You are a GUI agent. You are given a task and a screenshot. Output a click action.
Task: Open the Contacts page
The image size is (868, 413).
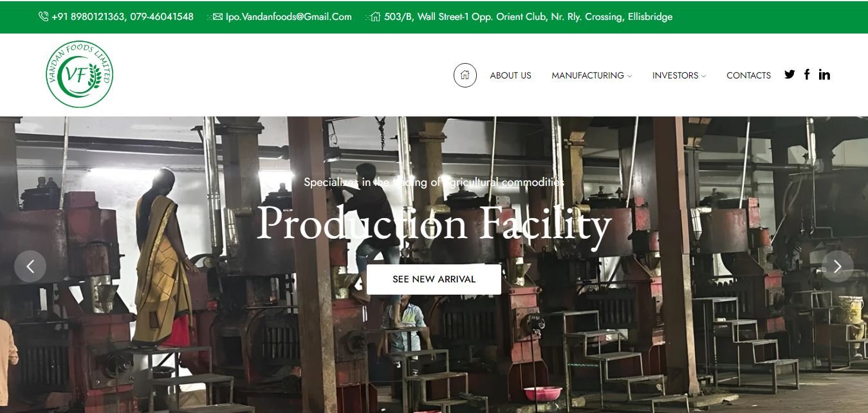coord(748,75)
